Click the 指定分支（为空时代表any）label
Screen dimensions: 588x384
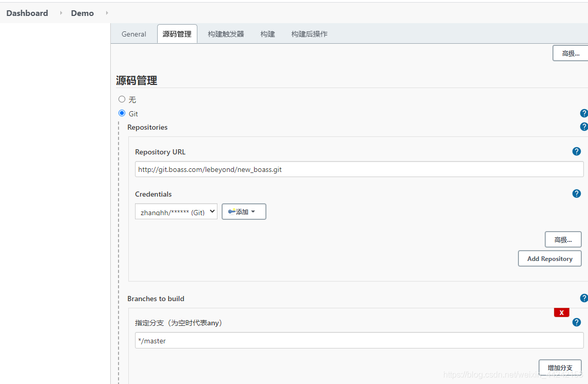click(x=179, y=323)
